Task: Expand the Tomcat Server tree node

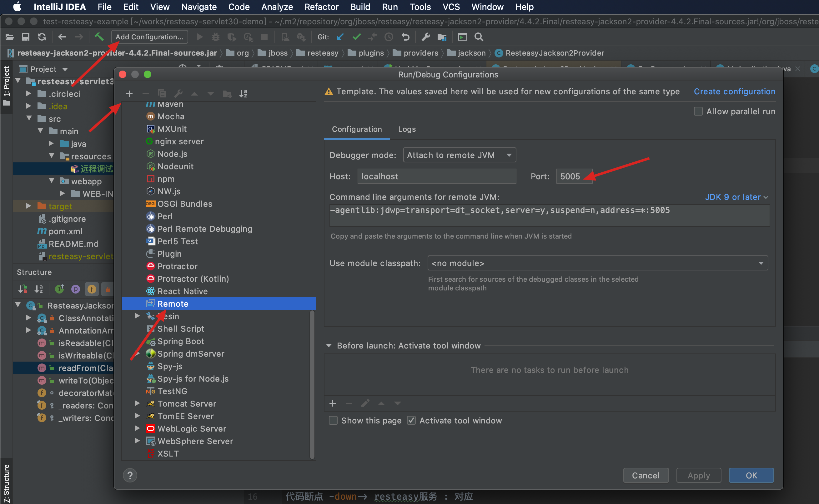Action: point(137,403)
